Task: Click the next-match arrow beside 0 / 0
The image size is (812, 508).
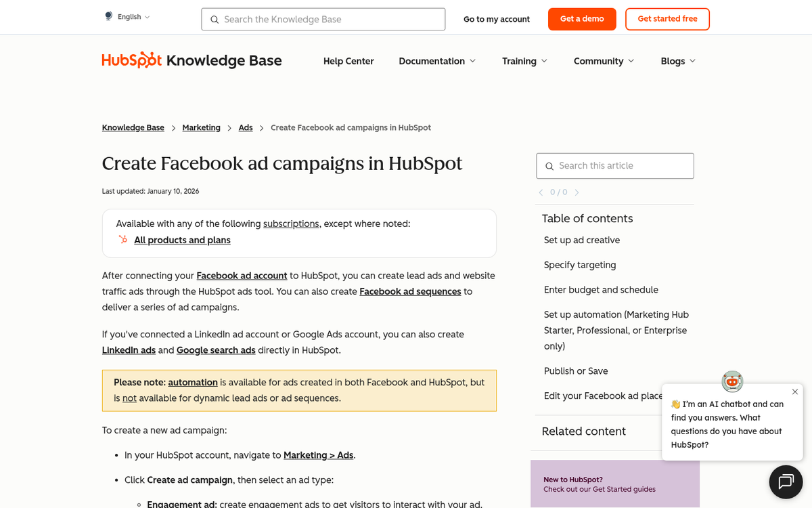Action: click(x=577, y=192)
